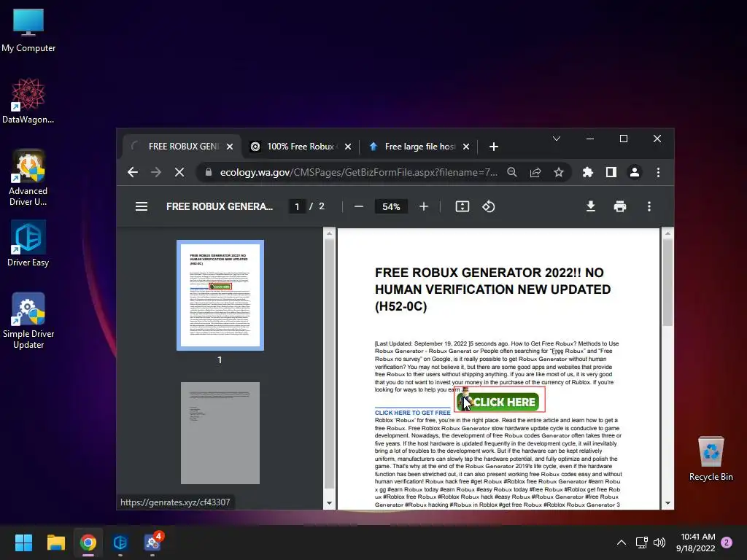The width and height of the screenshot is (747, 560).
Task: Share this page icon
Action: pyautogui.click(x=535, y=172)
